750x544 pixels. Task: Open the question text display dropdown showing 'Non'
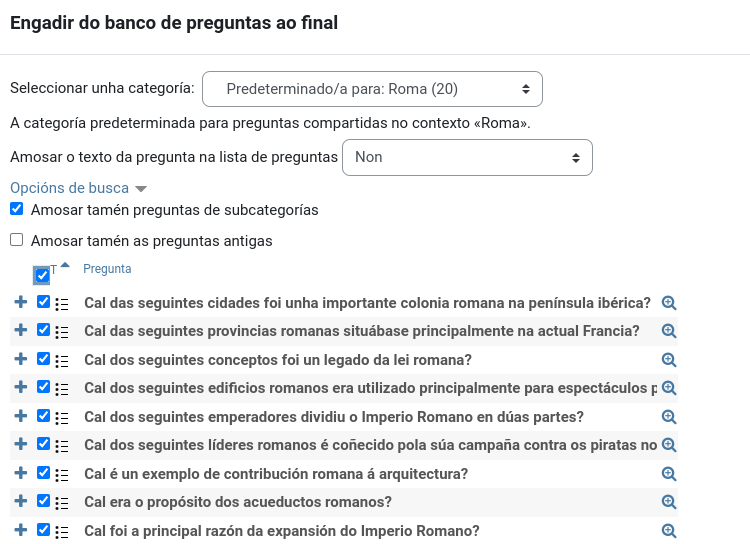tap(467, 157)
